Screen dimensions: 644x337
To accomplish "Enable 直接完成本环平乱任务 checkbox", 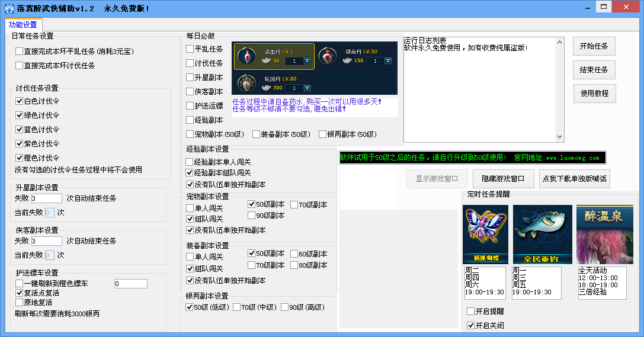I will pyautogui.click(x=19, y=52).
